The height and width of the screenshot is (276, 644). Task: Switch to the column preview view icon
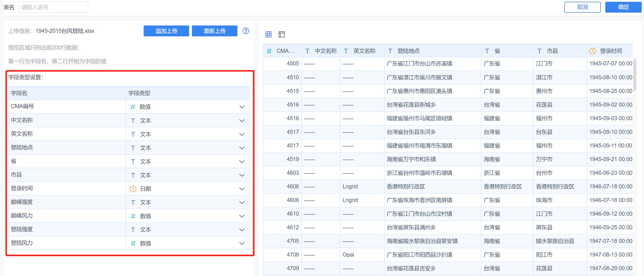point(281,34)
